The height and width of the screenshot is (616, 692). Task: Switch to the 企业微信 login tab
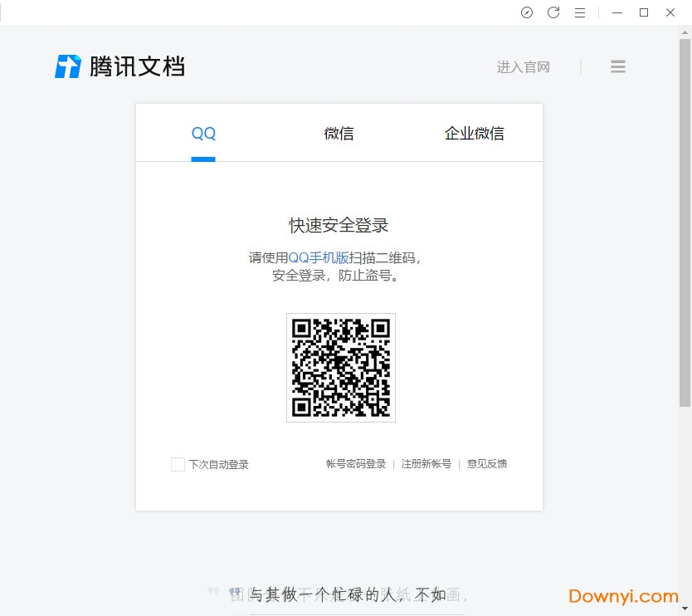[474, 134]
